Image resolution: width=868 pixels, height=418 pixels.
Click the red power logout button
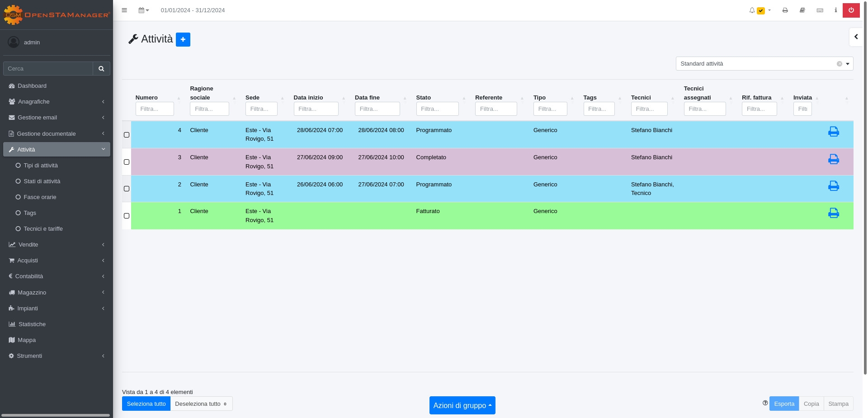pyautogui.click(x=851, y=10)
